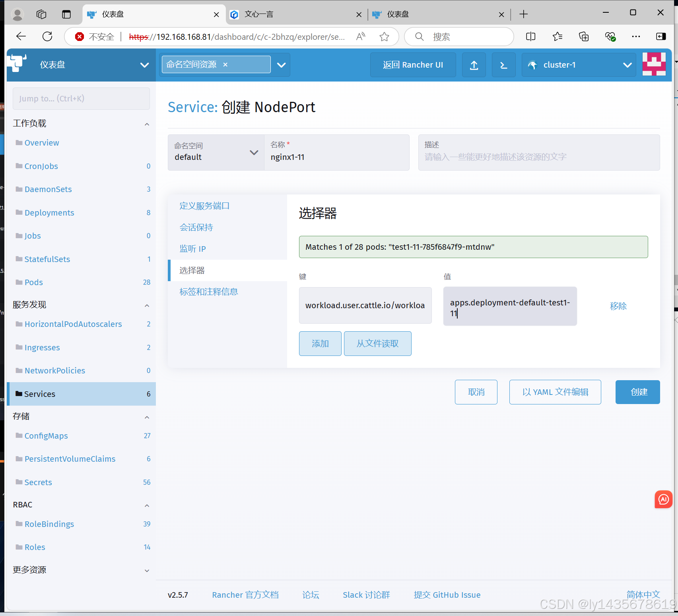
Task: Reload the page with refresh icon
Action: tap(47, 37)
